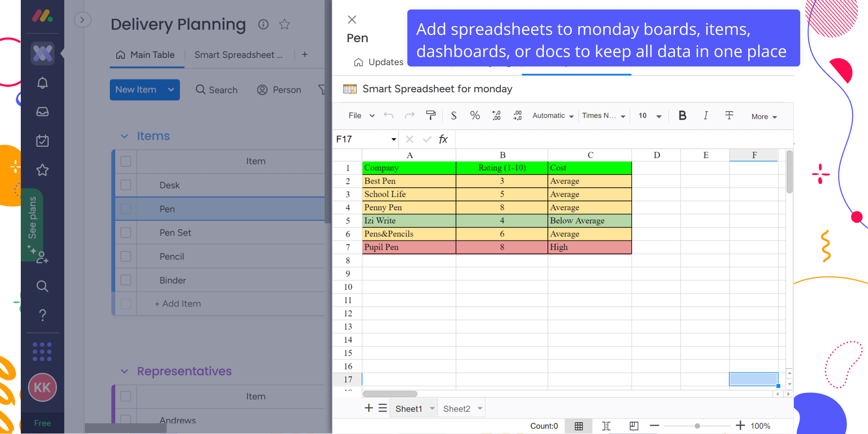The width and height of the screenshot is (868, 434).
Task: Open the KK user avatar
Action: (x=42, y=387)
